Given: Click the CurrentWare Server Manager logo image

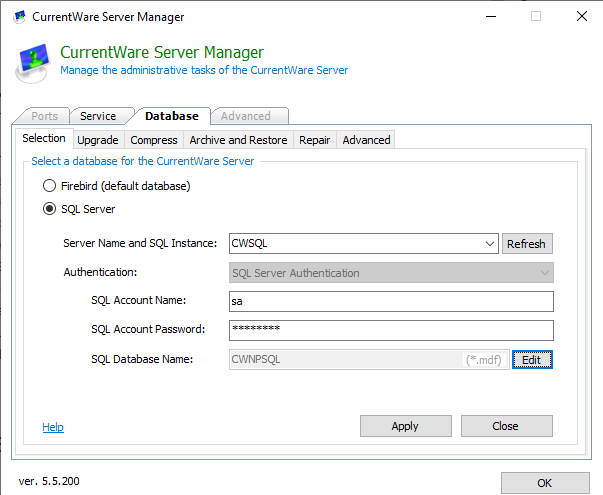Looking at the screenshot, I should click(33, 63).
